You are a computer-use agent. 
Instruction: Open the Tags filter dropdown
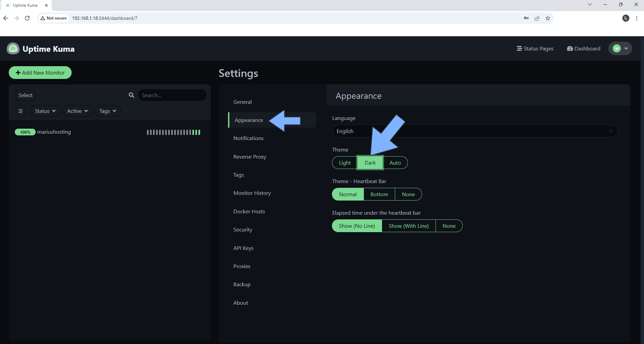(x=107, y=111)
